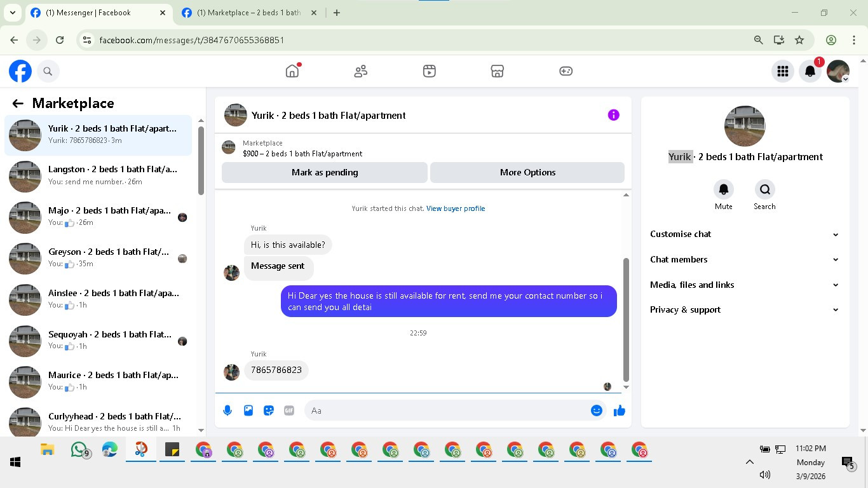Send a thumbs-up like
Screen dimensions: 868x488
(x=620, y=410)
